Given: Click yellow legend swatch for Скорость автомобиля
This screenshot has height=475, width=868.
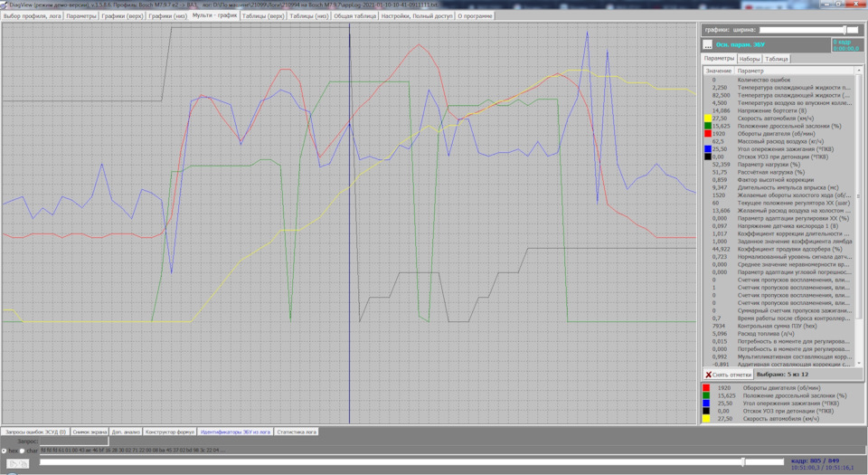Looking at the screenshot, I should pyautogui.click(x=706, y=419).
